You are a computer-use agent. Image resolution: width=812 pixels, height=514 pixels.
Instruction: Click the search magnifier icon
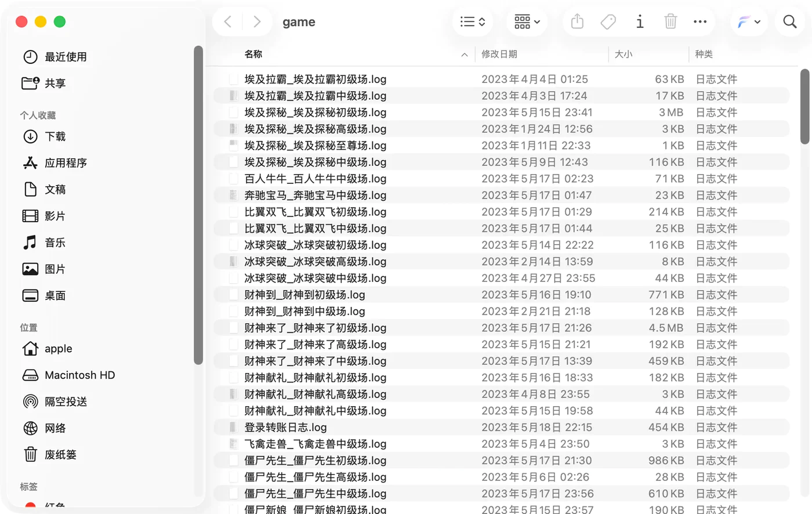coord(790,22)
